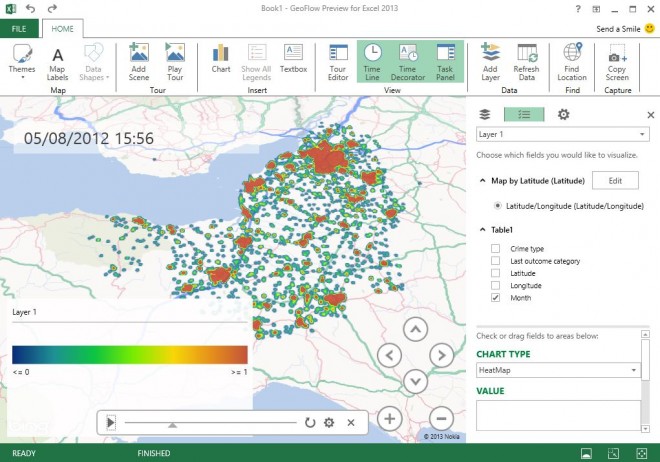
Task: Click the timeline position marker
Action: coord(173,425)
